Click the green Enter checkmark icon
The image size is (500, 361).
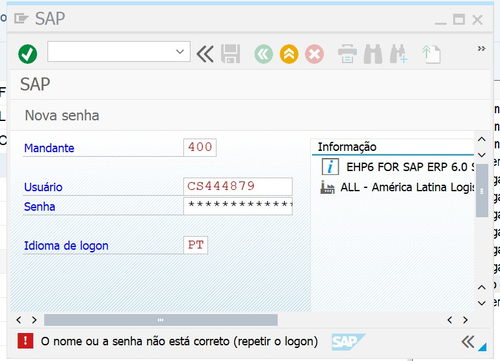28,54
